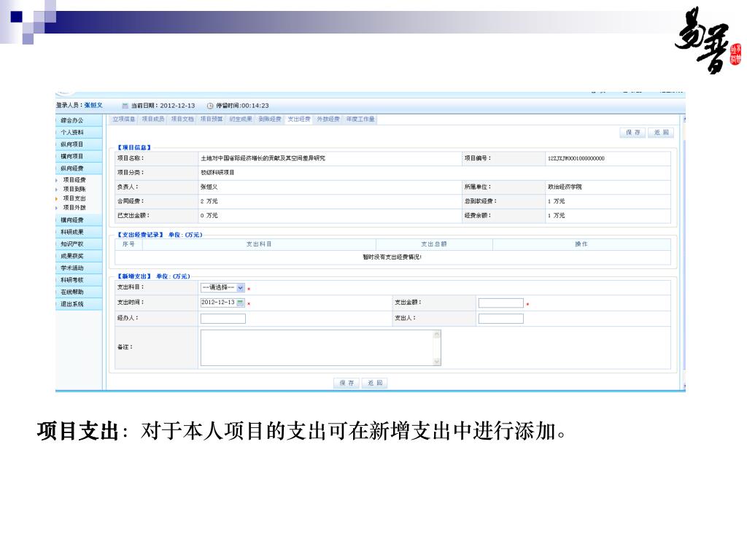747x560 pixels.
Task: Click the 【项目信息】 section heading
Action: tap(134, 148)
